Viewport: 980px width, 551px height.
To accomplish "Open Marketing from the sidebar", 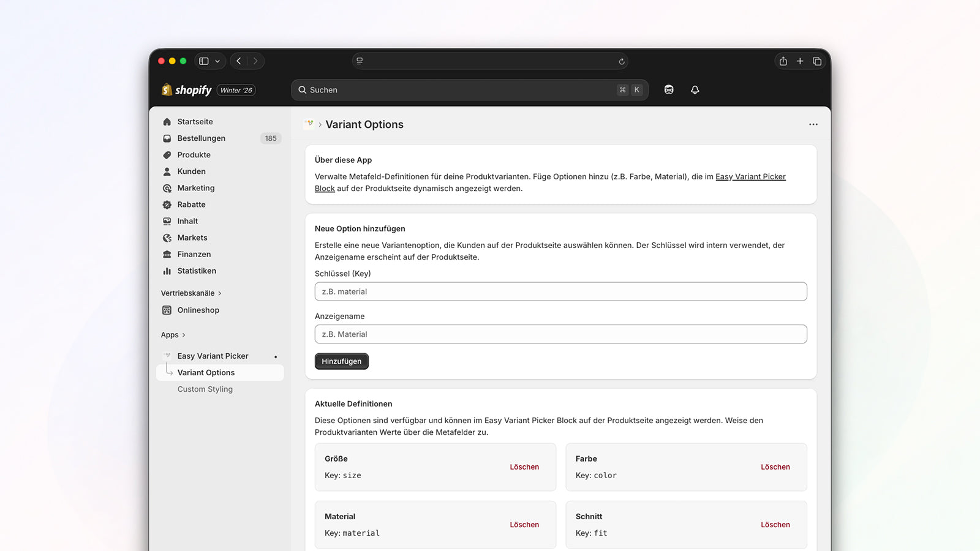I will [x=195, y=188].
